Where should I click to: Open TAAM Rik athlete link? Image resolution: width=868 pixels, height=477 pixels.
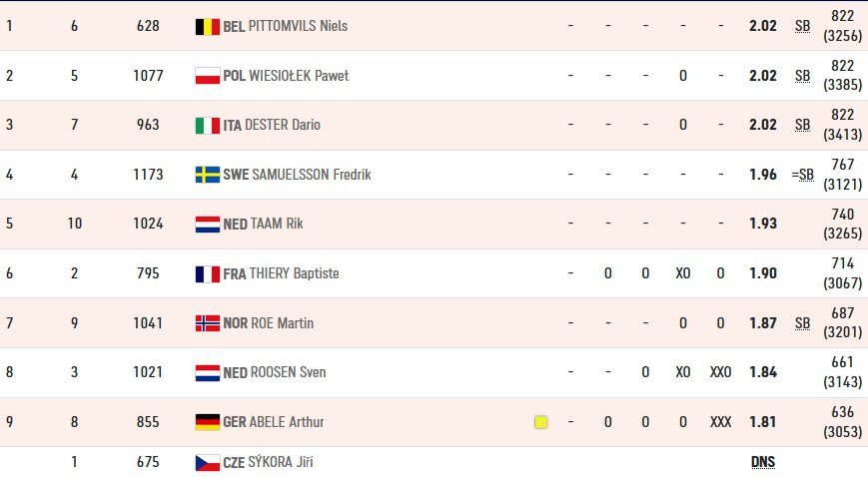[x=277, y=224]
